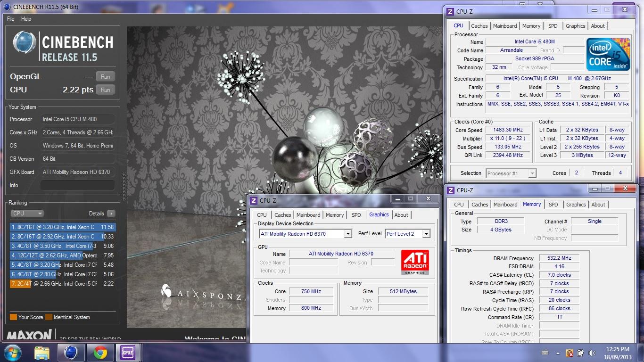Screen dimensions: 644x362
Task: Select ranking entry 8C/16T @ 3.20 GHz Intel Xeon
Action: [62, 227]
